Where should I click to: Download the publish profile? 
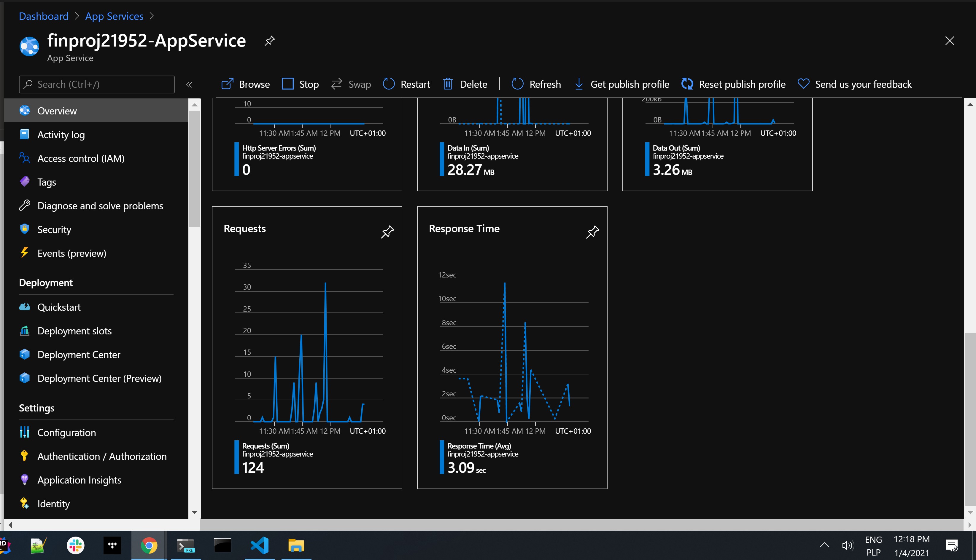point(621,84)
